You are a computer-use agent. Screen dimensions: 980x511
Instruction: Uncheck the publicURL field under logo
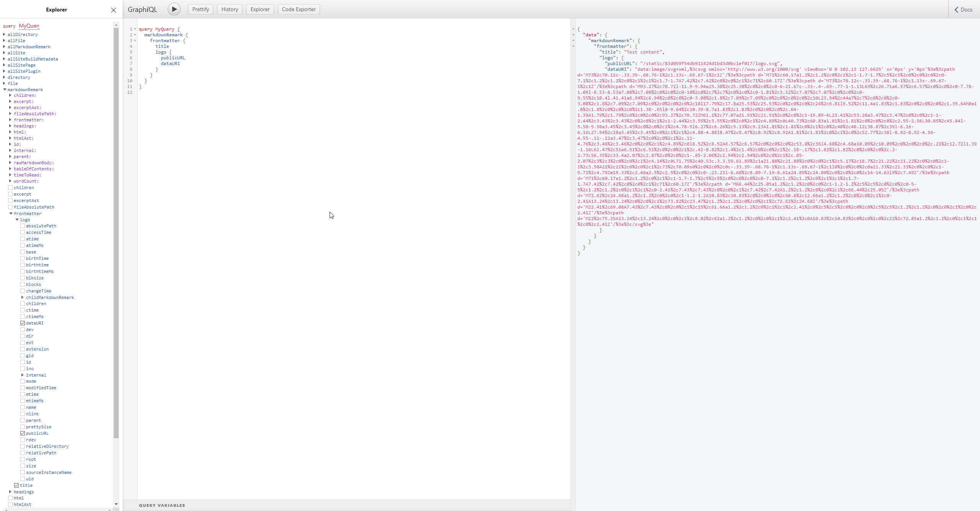click(x=23, y=433)
